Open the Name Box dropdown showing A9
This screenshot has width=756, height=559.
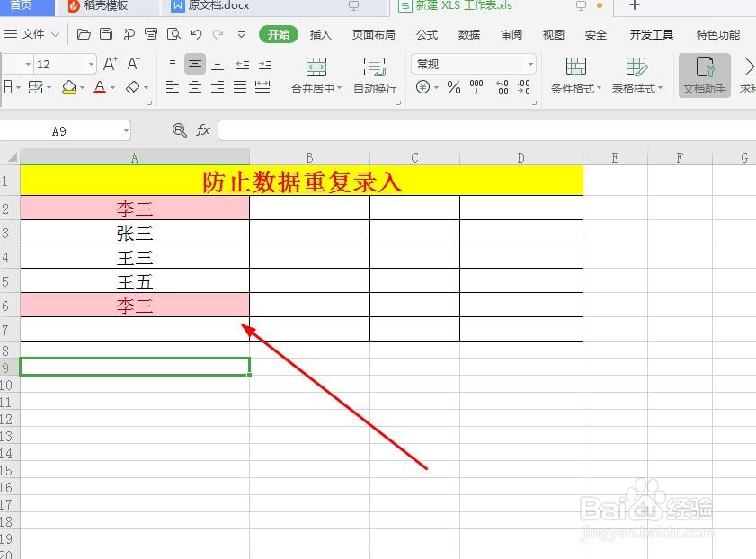tap(125, 130)
